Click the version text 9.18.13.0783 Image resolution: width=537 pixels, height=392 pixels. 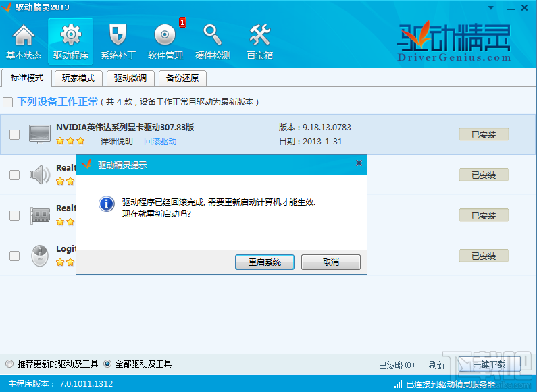click(x=326, y=128)
